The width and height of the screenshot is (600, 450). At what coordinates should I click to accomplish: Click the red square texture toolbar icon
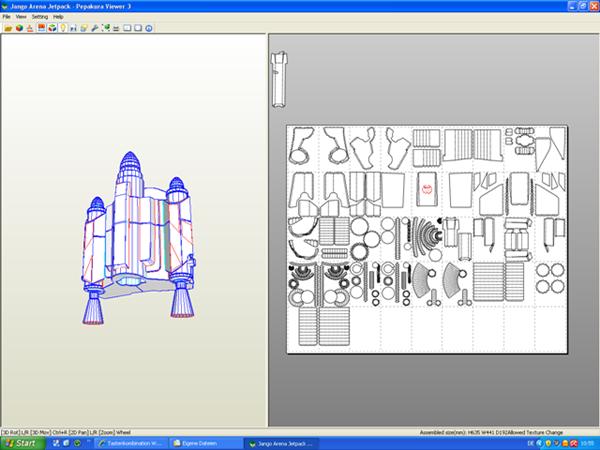[41, 28]
